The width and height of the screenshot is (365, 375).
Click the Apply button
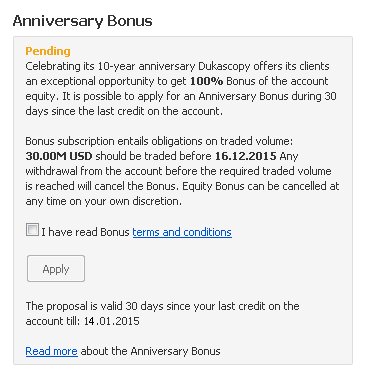[56, 269]
